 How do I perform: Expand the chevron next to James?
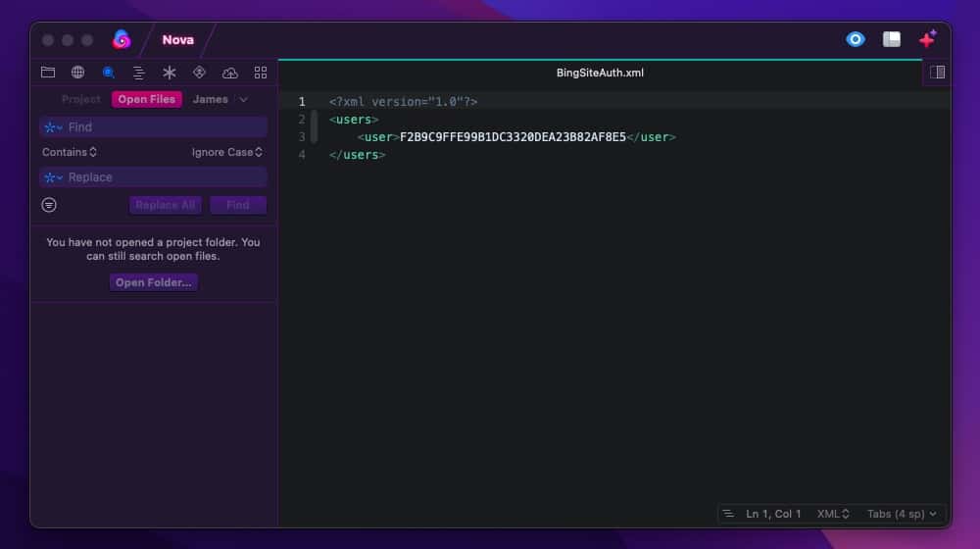point(243,99)
